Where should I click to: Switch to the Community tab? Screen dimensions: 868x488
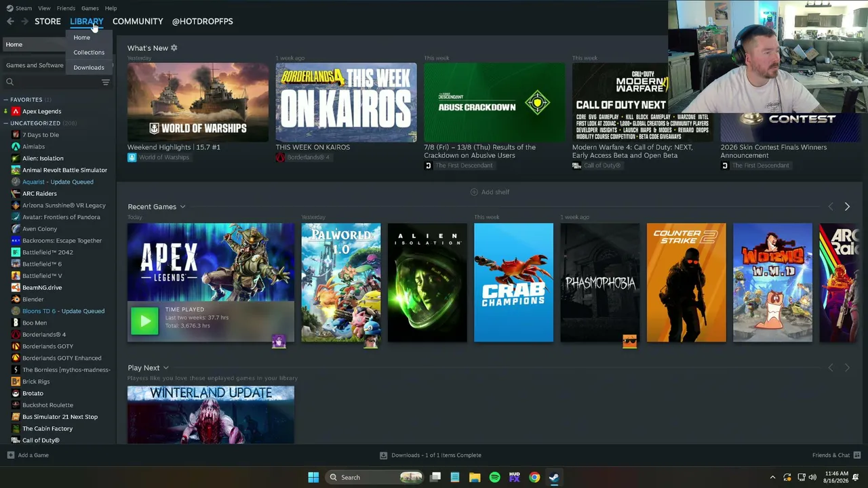138,21
